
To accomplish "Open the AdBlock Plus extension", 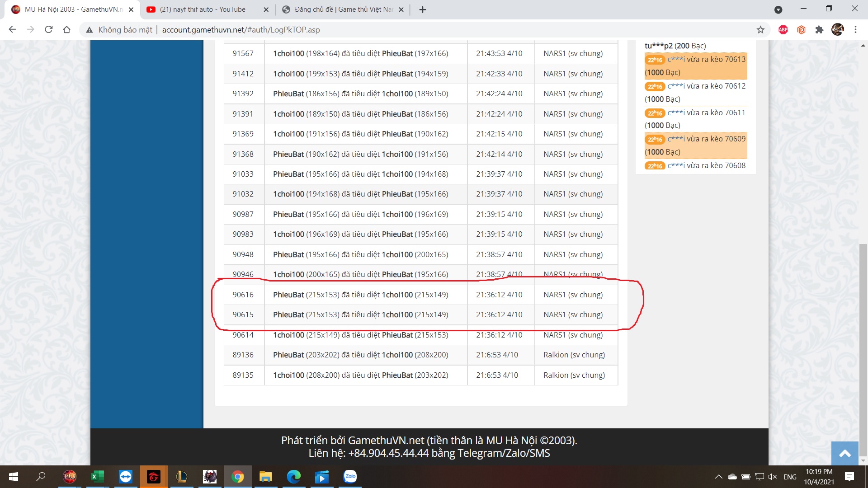I will (x=783, y=30).
